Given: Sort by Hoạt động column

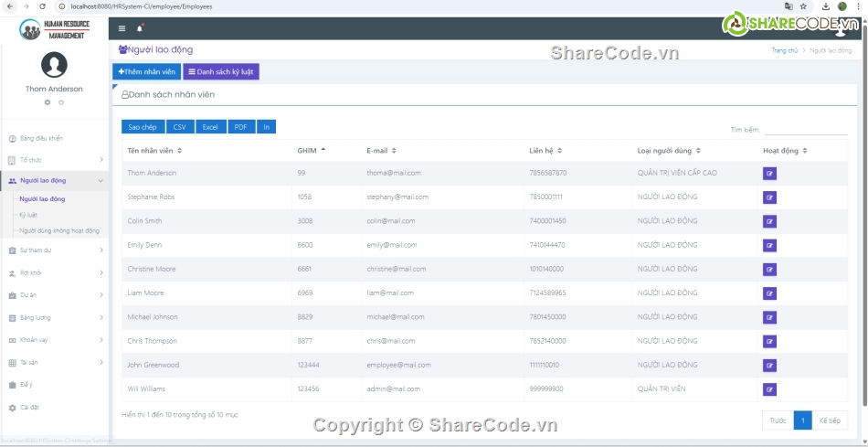Looking at the screenshot, I should coord(802,151).
